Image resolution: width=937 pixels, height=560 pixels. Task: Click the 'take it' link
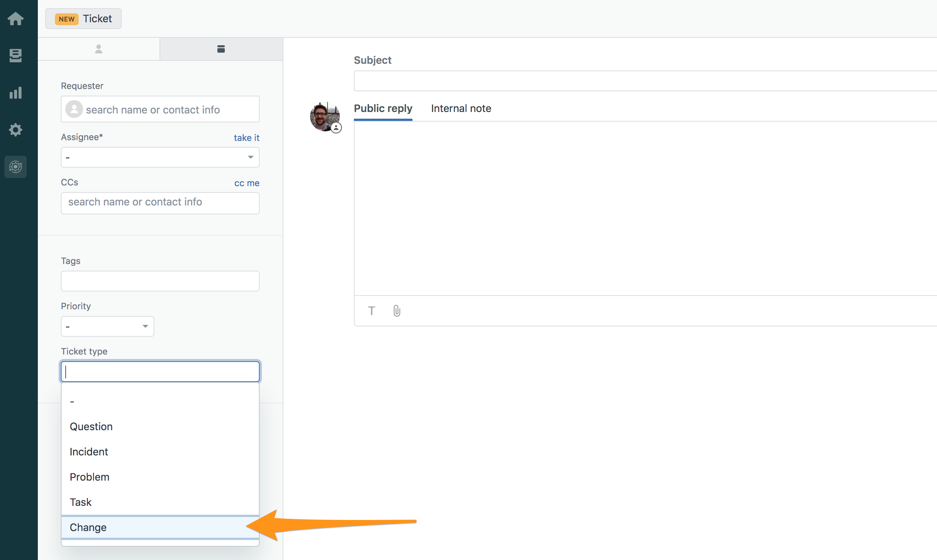coord(246,138)
